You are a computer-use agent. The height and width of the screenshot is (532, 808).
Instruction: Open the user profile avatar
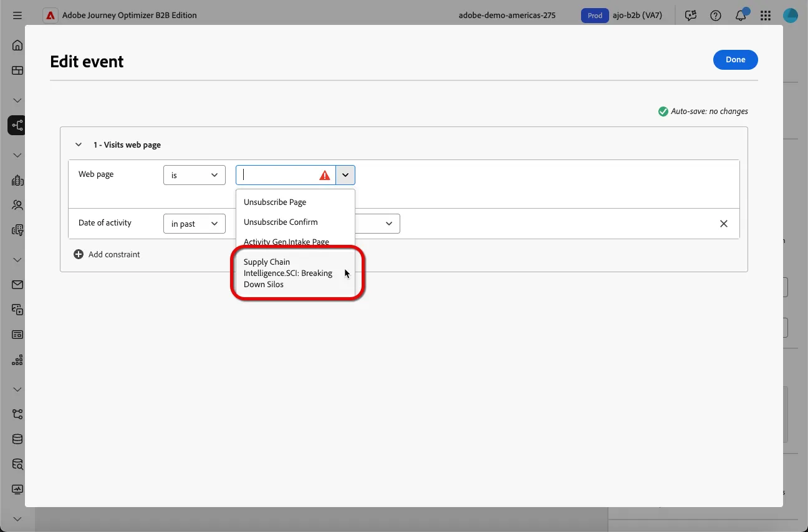point(791,15)
